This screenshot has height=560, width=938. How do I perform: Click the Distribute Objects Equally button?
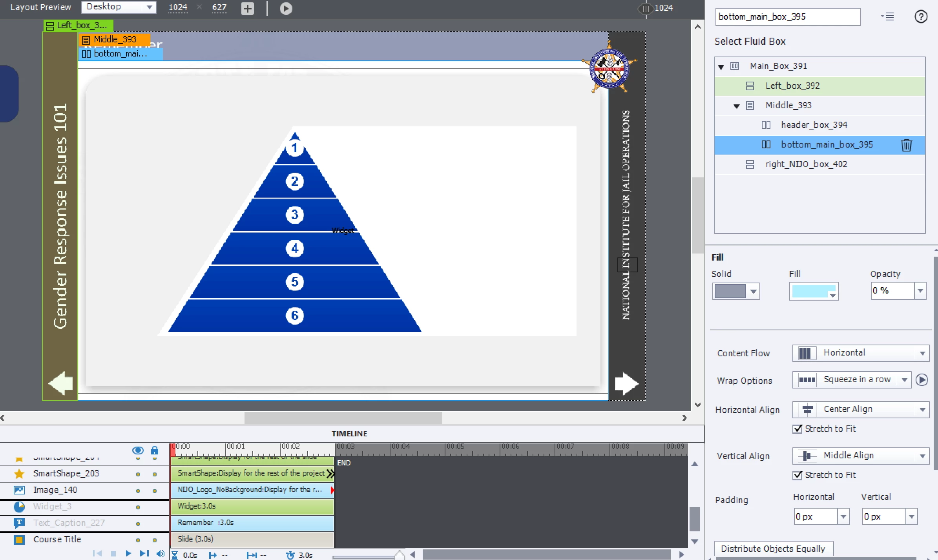(773, 548)
